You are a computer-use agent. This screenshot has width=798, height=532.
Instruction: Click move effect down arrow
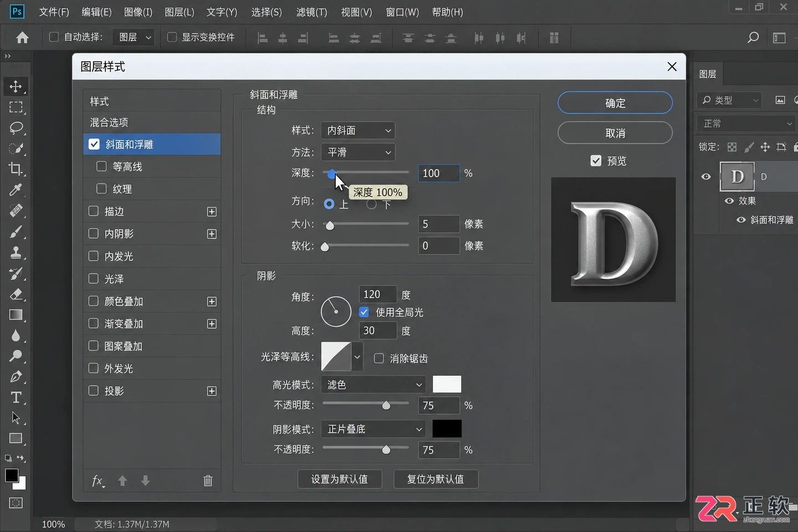pyautogui.click(x=145, y=480)
